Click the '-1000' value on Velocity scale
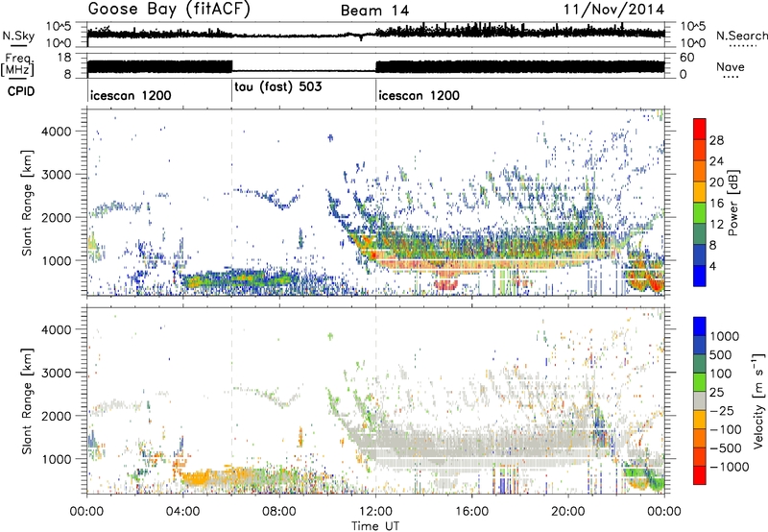Screen dimensions: 768x532 730,467
